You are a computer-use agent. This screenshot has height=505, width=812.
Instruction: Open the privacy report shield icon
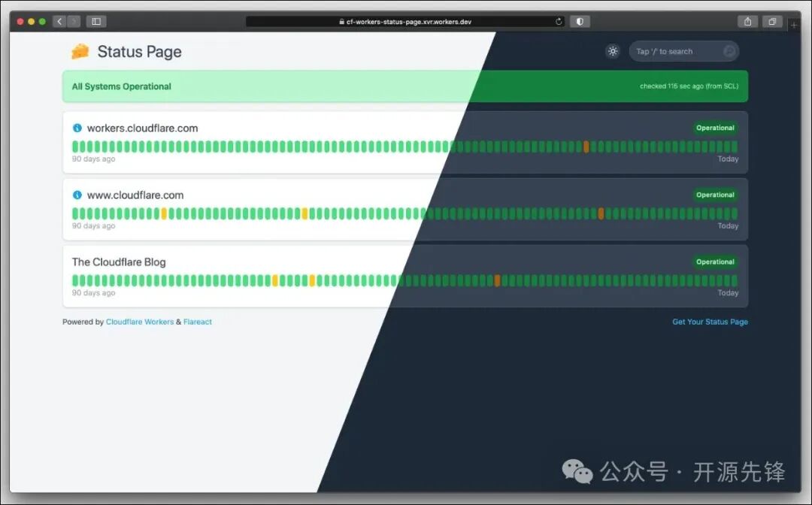click(580, 21)
